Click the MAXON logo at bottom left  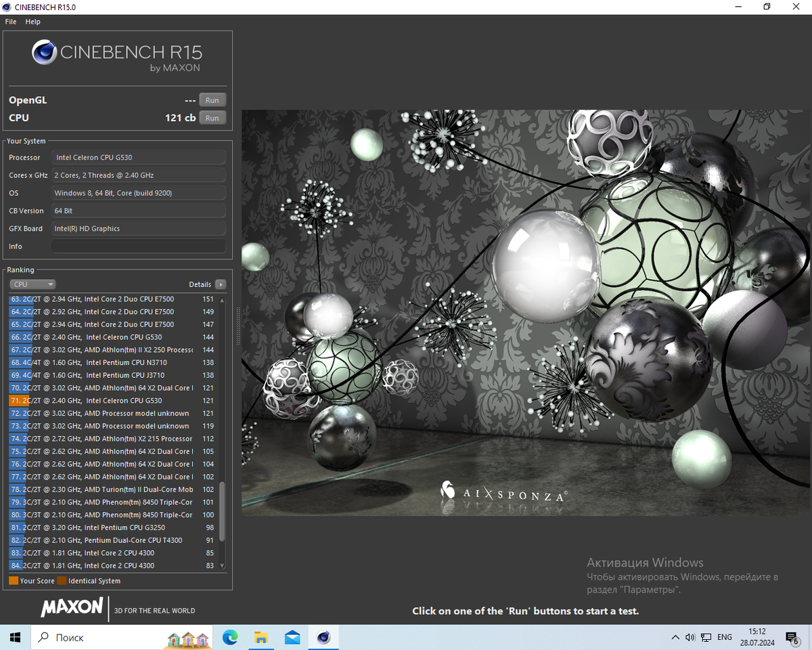click(x=72, y=607)
